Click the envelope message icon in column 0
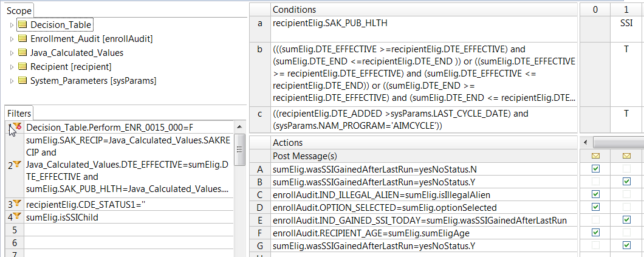This screenshot has width=644, height=257. pyautogui.click(x=595, y=156)
